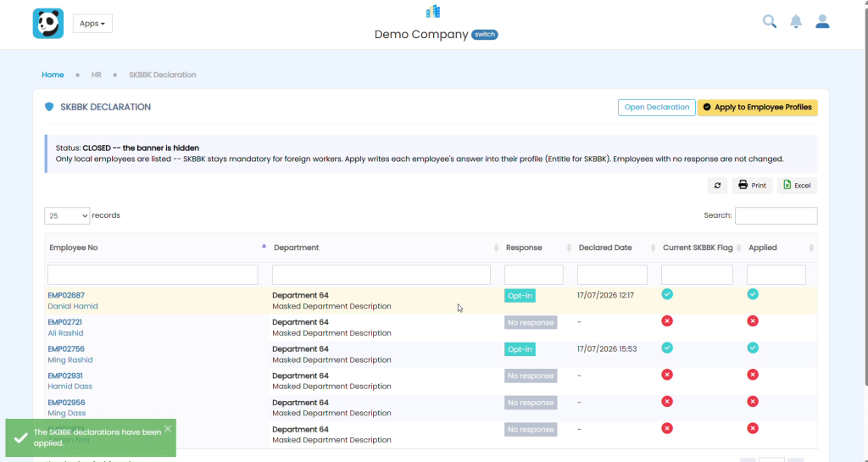This screenshot has height=462, width=868.
Task: Click green Applied check for EMP02687
Action: (753, 294)
